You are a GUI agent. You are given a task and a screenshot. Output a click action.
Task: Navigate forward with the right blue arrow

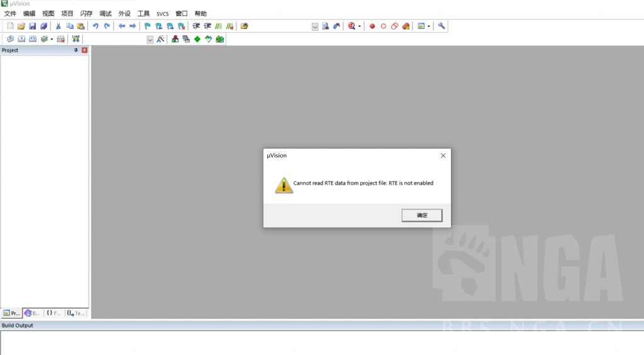click(x=133, y=26)
